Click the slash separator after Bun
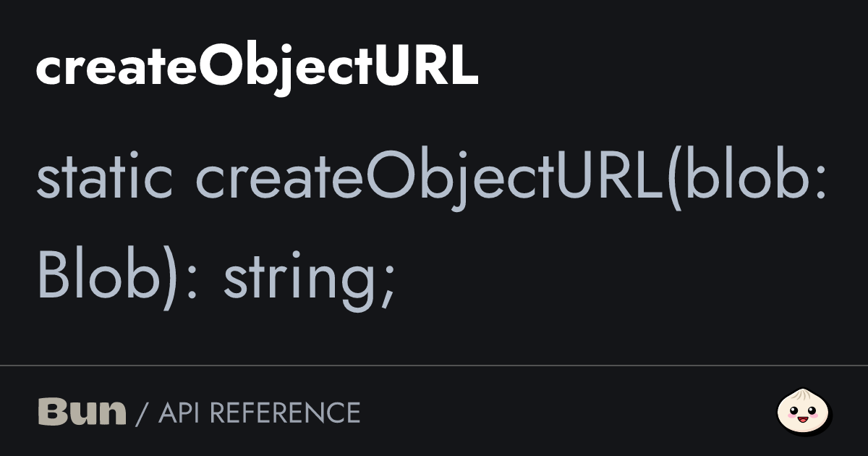The image size is (868, 456). [142, 413]
